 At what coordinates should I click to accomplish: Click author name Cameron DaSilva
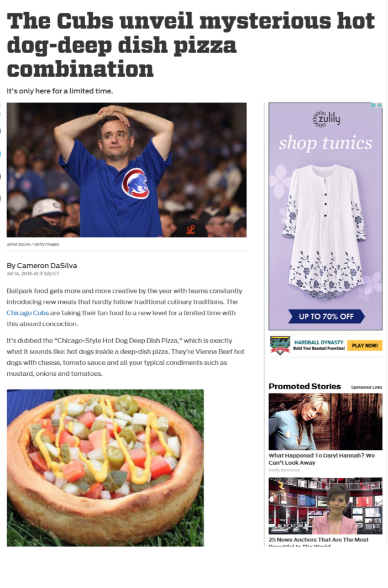(47, 265)
